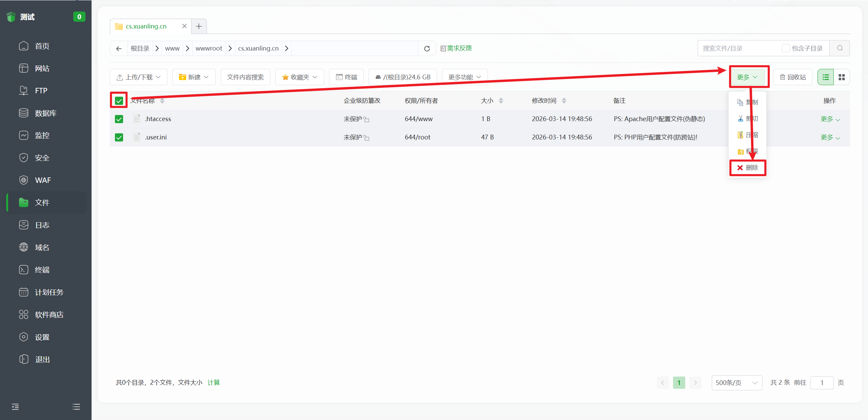The width and height of the screenshot is (868, 420).
Task: Switch to grid view icon
Action: click(x=842, y=77)
